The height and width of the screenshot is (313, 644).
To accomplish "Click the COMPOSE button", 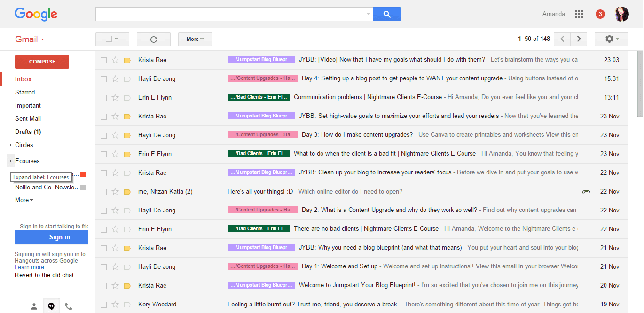I will tap(42, 62).
